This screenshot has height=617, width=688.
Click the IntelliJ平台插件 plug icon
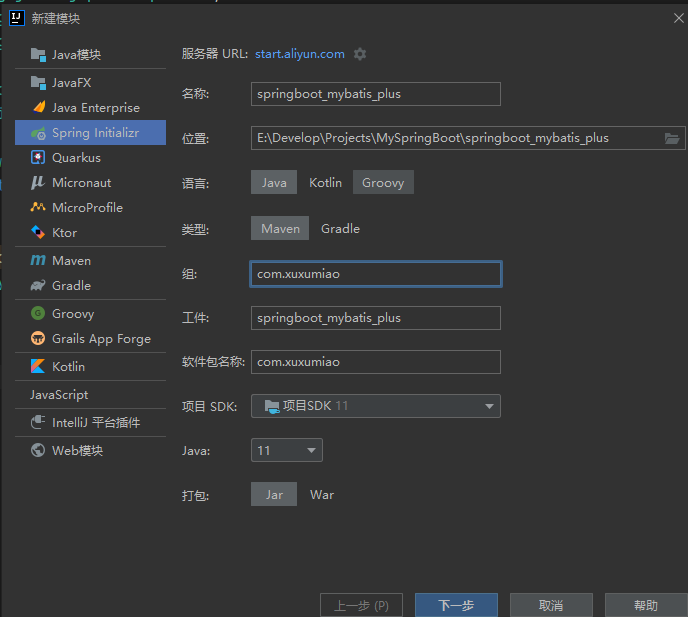[38, 422]
